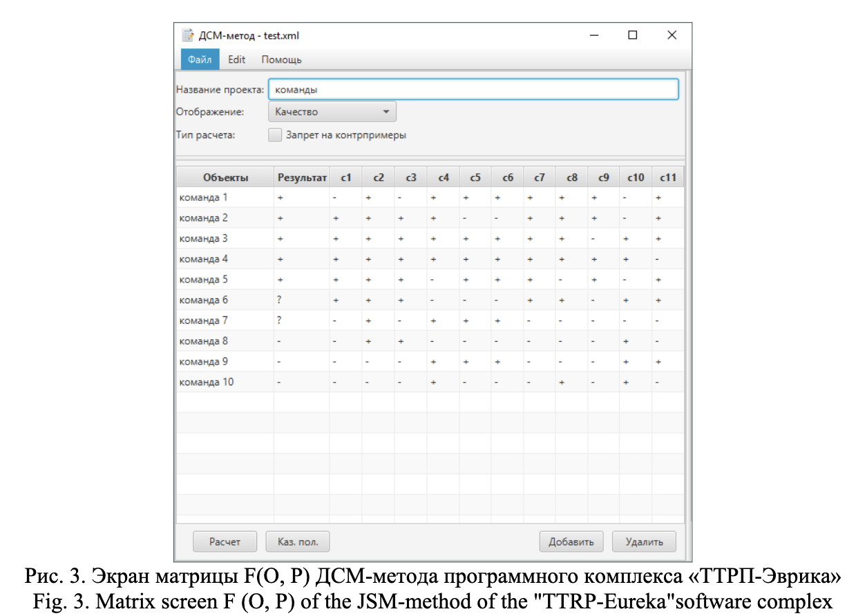Open the Edit menu
847x616 pixels.
point(237,59)
